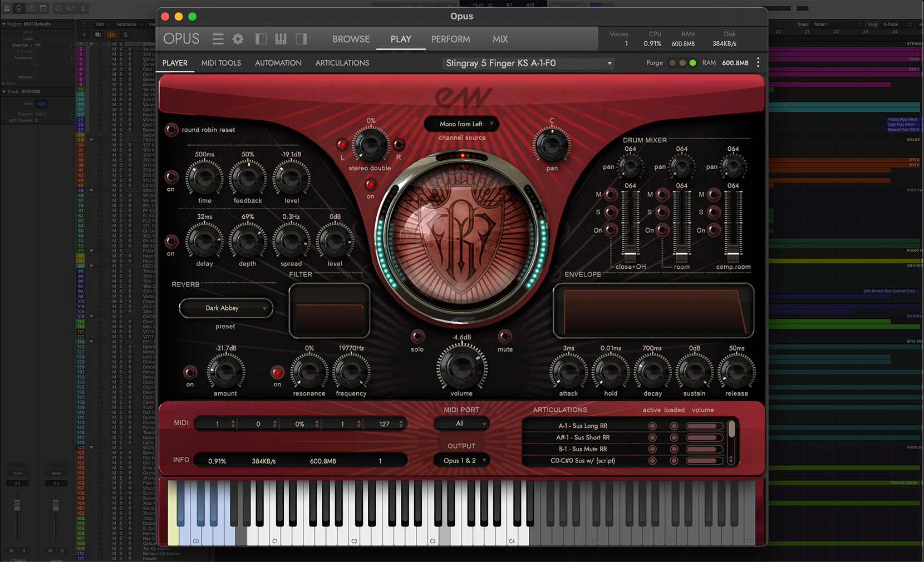Toggle the delay section on button

[x=171, y=178]
